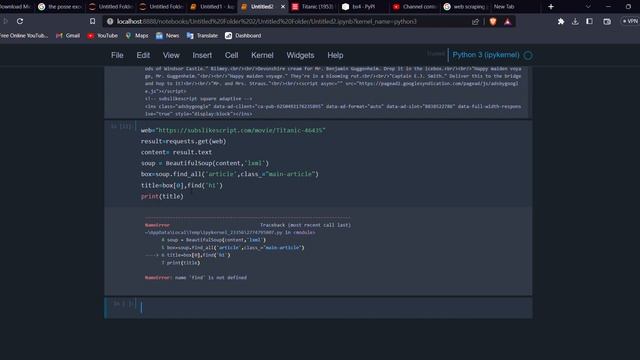The image size is (640, 360).
Task: Expand the tab search chevron
Action: (588, 7)
